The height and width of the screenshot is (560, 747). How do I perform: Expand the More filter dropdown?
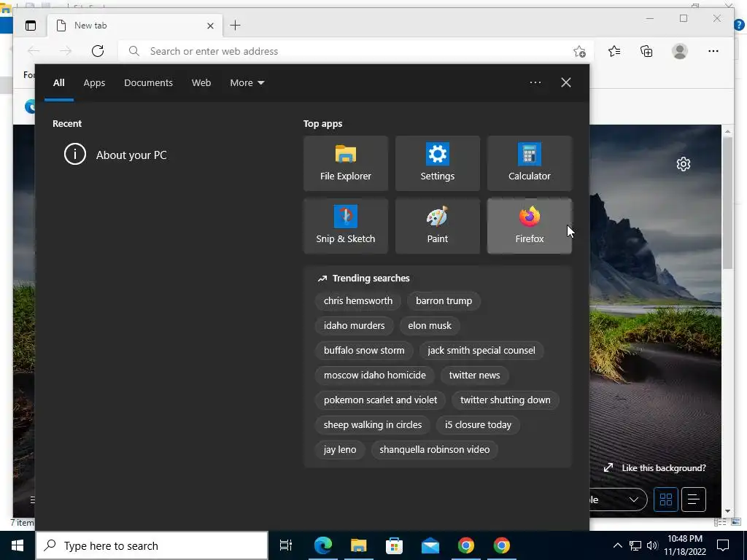[x=247, y=83]
